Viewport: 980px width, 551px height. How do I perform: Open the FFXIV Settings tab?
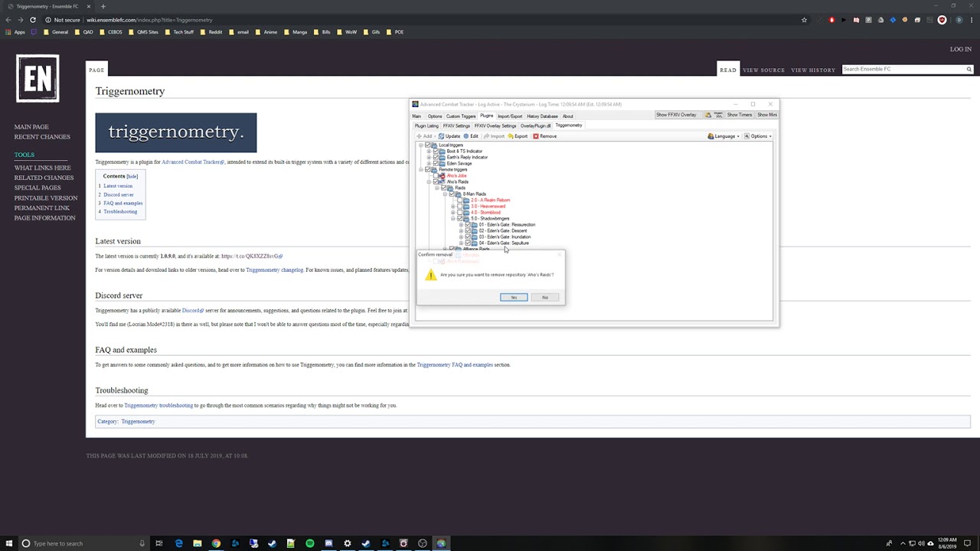tap(456, 126)
